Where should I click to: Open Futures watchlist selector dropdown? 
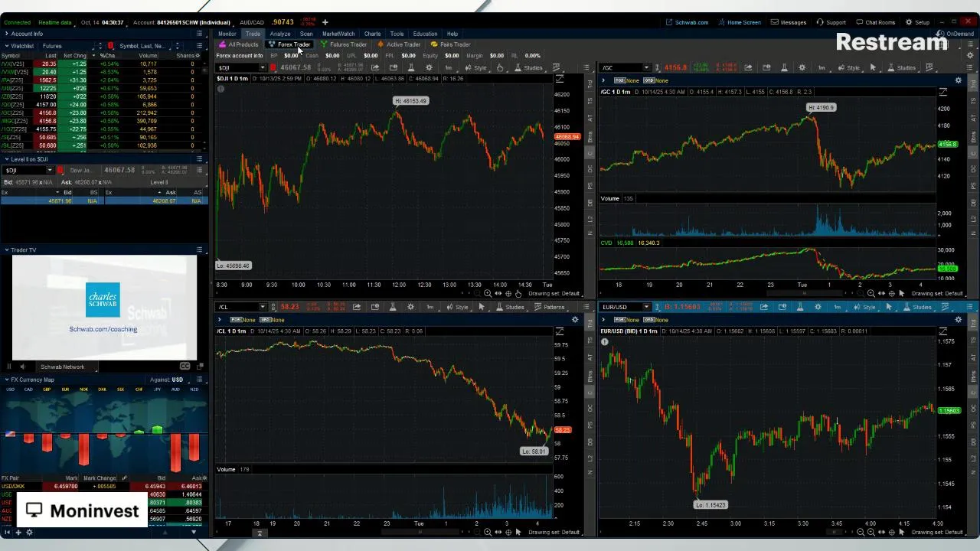tap(69, 46)
